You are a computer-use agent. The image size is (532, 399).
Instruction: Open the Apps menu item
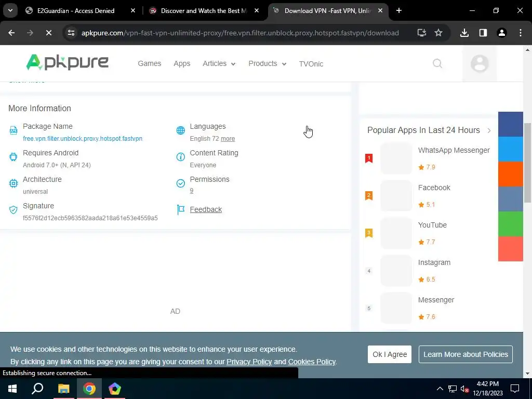(182, 63)
